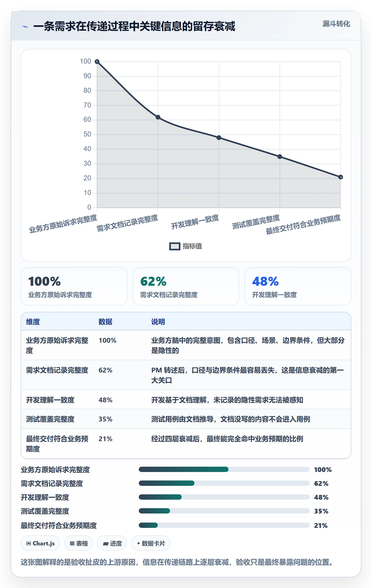The width and height of the screenshot is (372, 588).
Task: Click the 需求文档记录完整度 progress bar
Action: click(224, 483)
